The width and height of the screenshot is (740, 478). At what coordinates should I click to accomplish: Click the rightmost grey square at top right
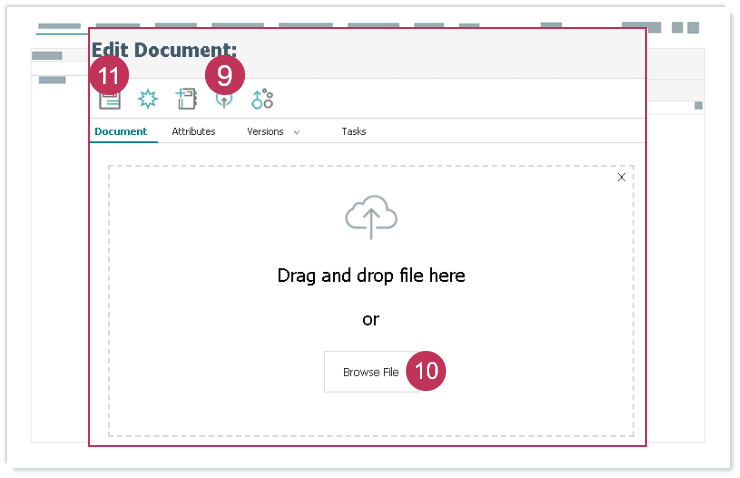pyautogui.click(x=692, y=27)
